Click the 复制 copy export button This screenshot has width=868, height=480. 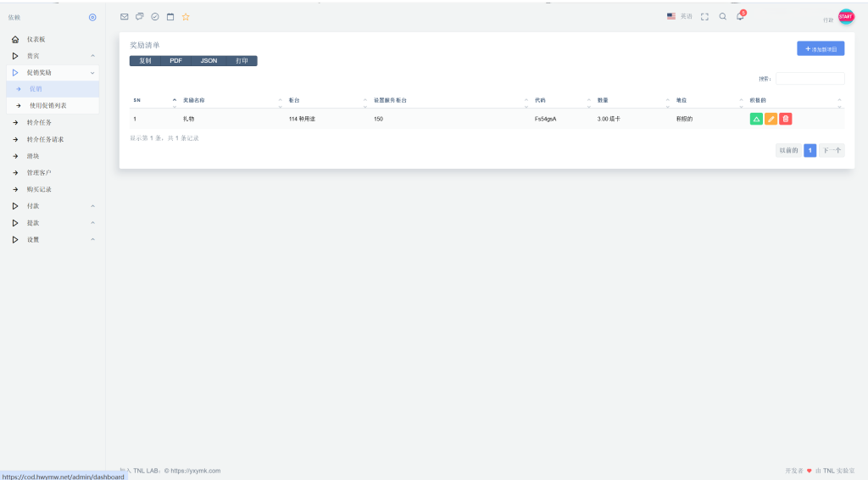coord(145,61)
